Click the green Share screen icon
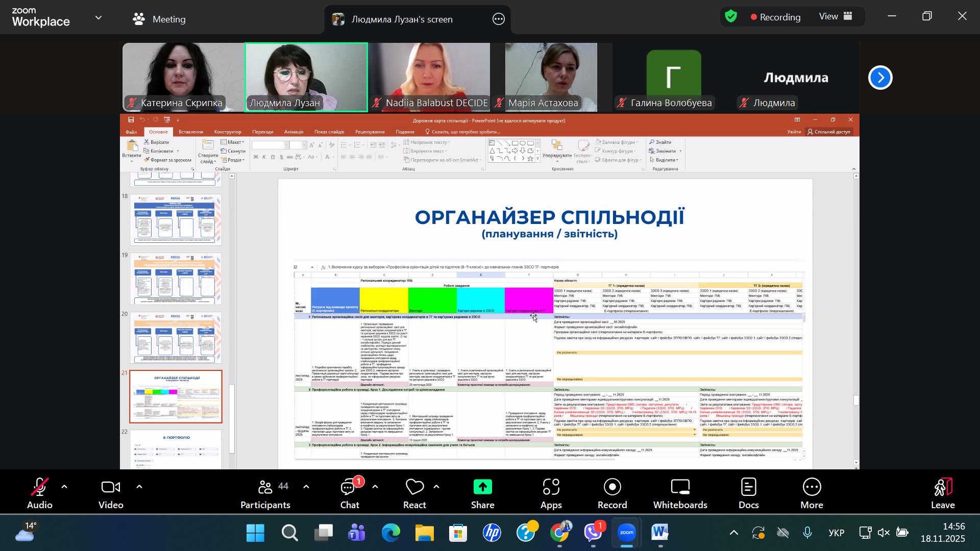This screenshot has height=551, width=980. (482, 488)
